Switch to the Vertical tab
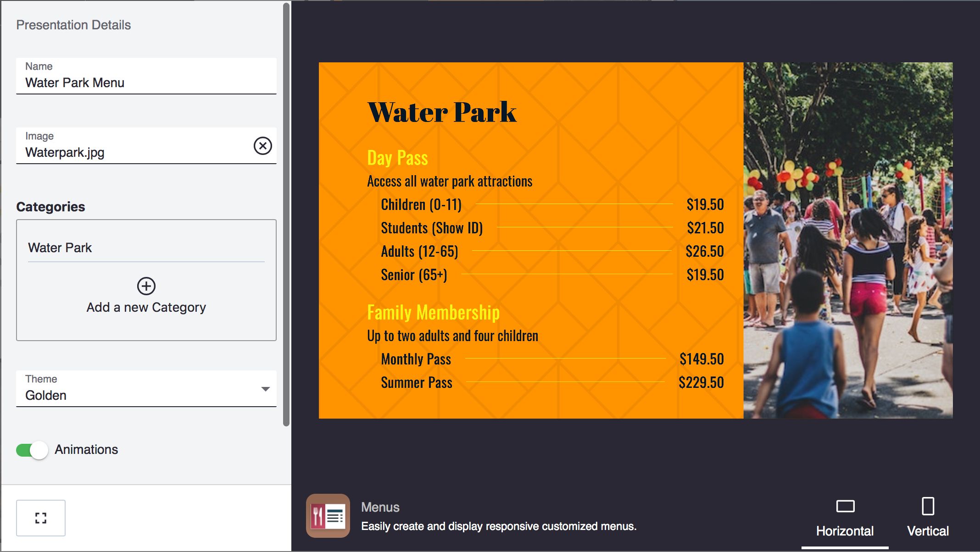This screenshot has height=552, width=980. tap(928, 531)
